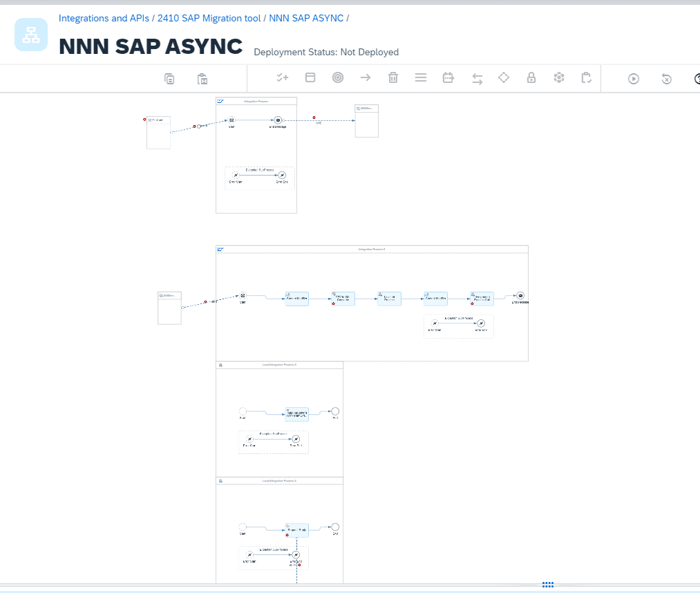Viewport: 700px width, 593px height.
Task: Click the Delete trash icon
Action: point(393,77)
